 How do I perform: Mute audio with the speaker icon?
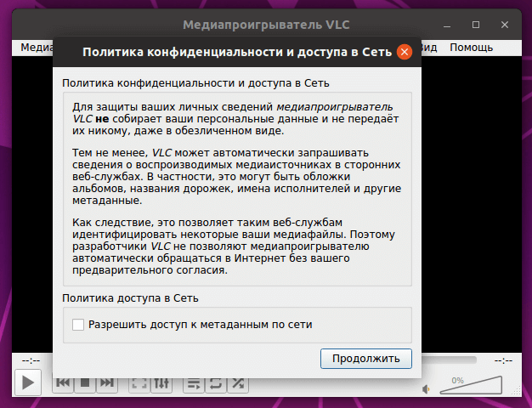tap(426, 389)
